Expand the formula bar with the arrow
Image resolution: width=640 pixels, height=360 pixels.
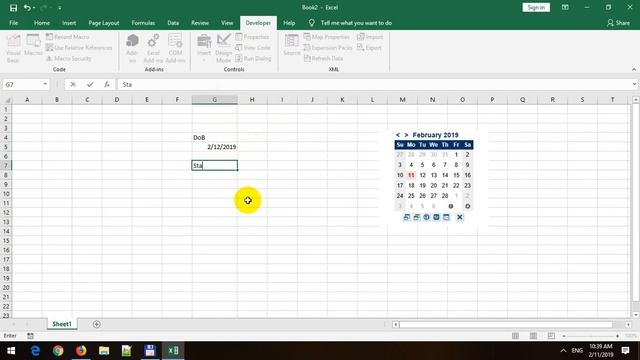click(634, 84)
